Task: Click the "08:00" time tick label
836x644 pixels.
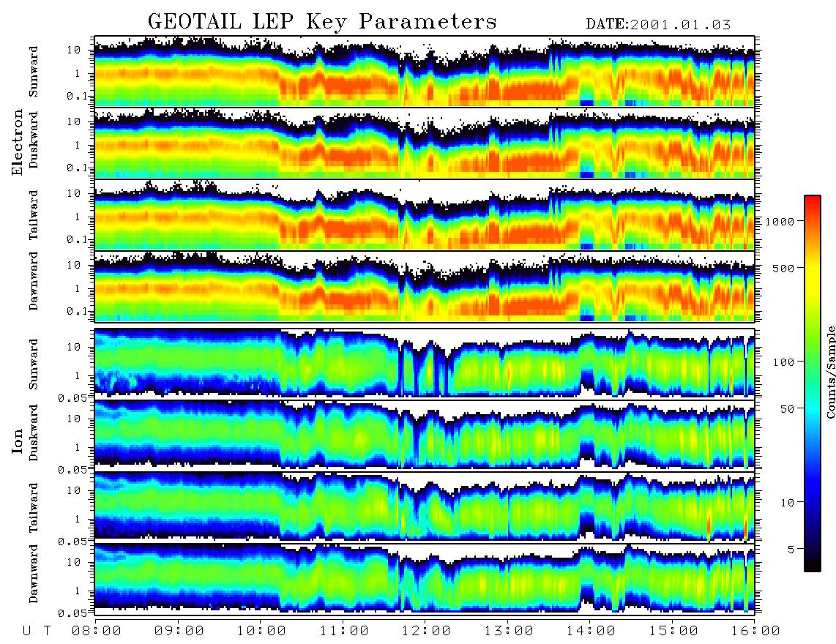Action: tap(97, 632)
